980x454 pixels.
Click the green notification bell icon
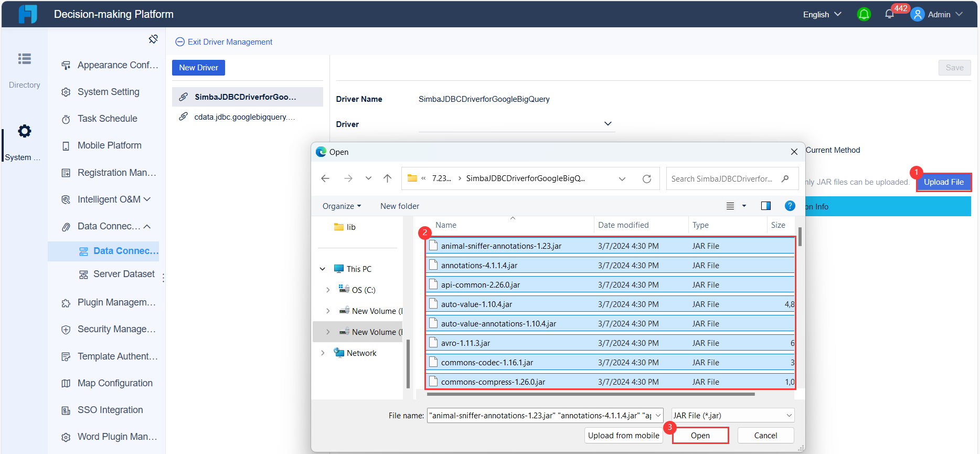coord(864,14)
